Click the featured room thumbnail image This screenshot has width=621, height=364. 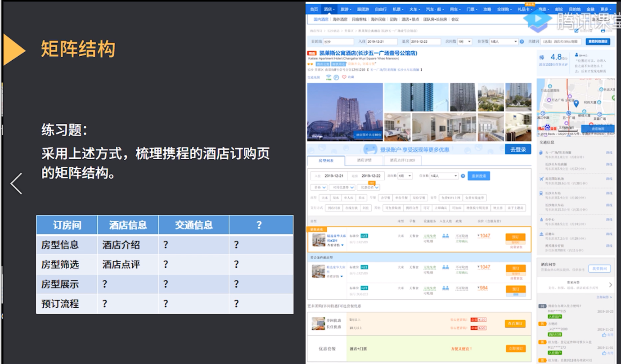point(319,240)
